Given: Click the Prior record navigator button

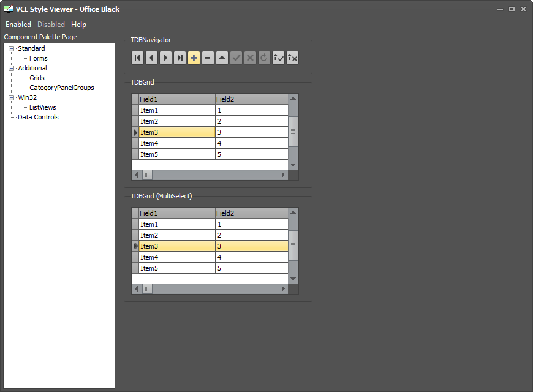Looking at the screenshot, I should click(x=151, y=58).
